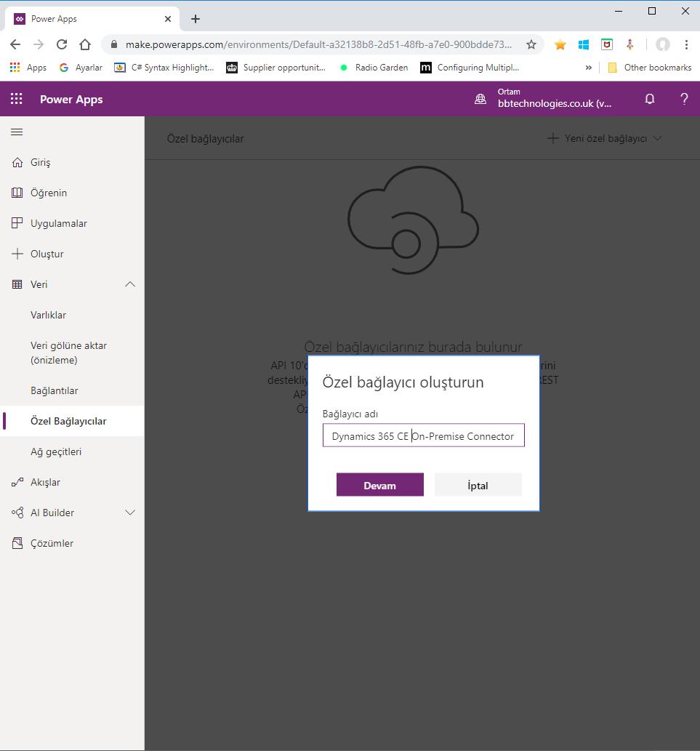This screenshot has width=700, height=751.
Task: Open the Chrome profile avatar
Action: coord(663,44)
